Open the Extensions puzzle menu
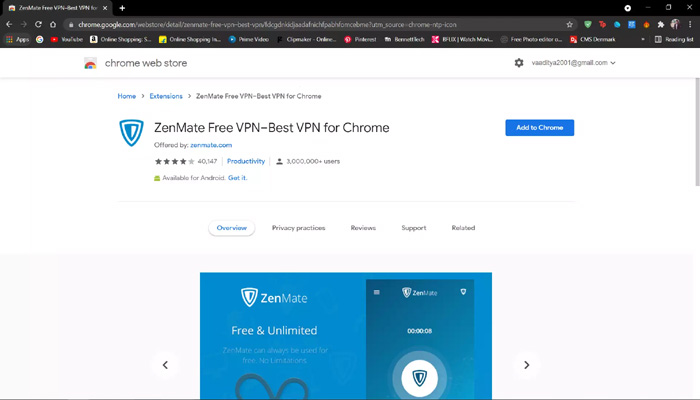Viewport: 700px width, 400px height. point(661,25)
